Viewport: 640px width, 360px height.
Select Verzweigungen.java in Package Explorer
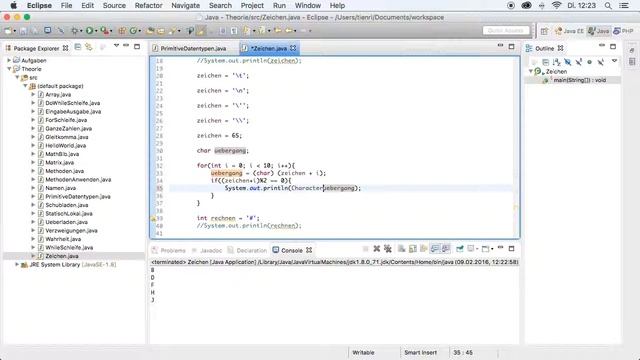71,230
